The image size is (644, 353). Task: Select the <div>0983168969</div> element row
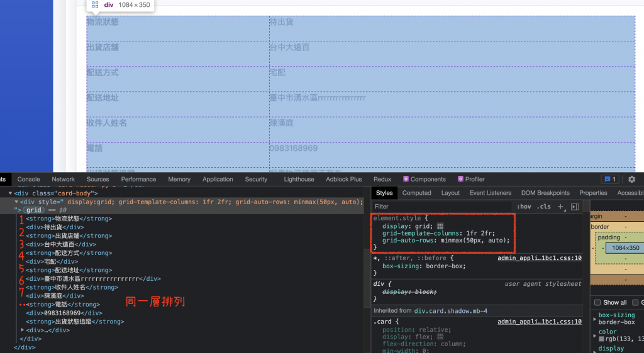65,313
